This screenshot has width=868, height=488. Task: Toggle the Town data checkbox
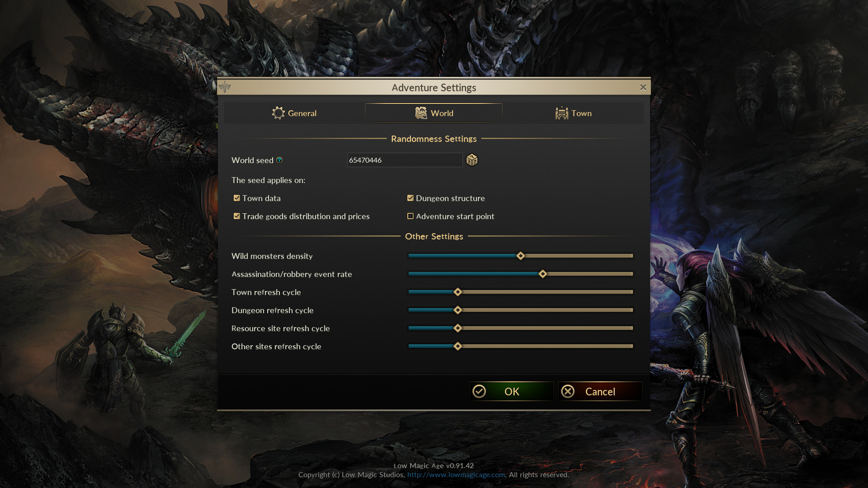click(237, 198)
